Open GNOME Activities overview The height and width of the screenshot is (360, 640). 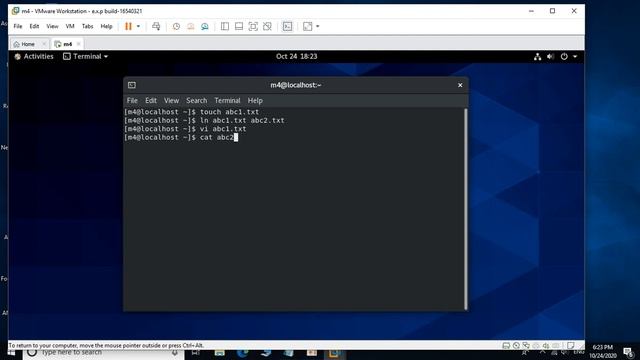[34, 56]
